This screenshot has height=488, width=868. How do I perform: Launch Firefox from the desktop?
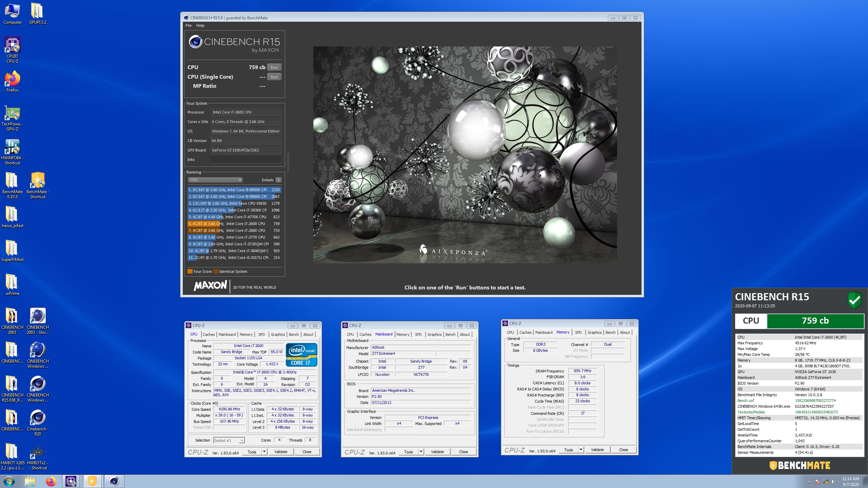[x=13, y=81]
